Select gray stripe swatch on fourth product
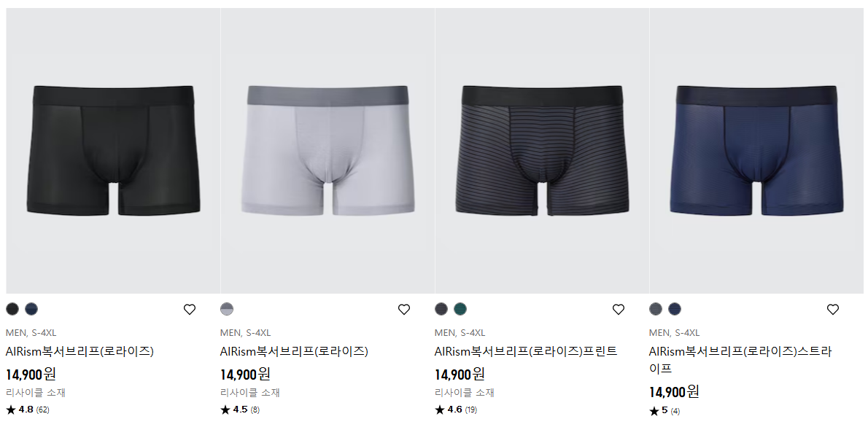 click(656, 309)
